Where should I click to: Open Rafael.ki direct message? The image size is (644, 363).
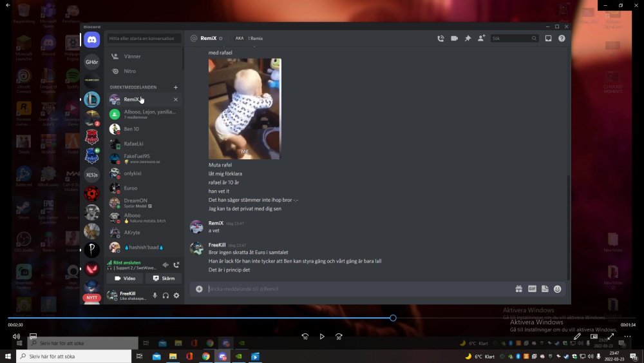144,144
